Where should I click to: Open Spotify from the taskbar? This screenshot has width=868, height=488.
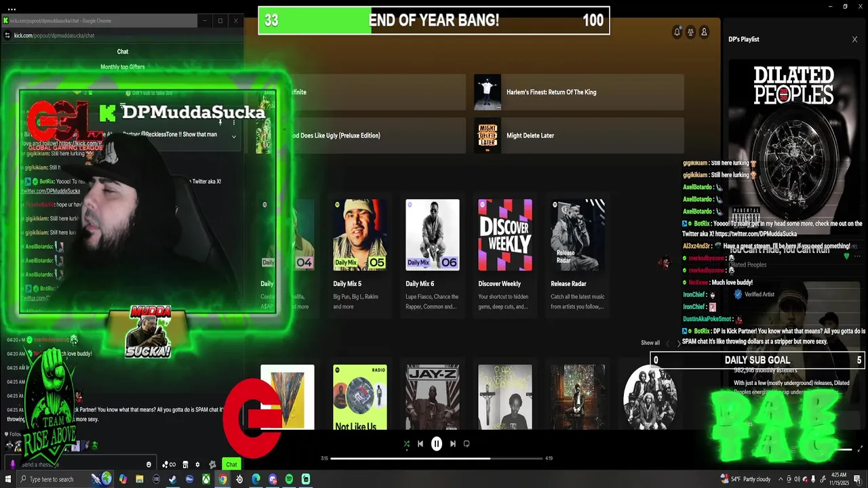pos(289,479)
